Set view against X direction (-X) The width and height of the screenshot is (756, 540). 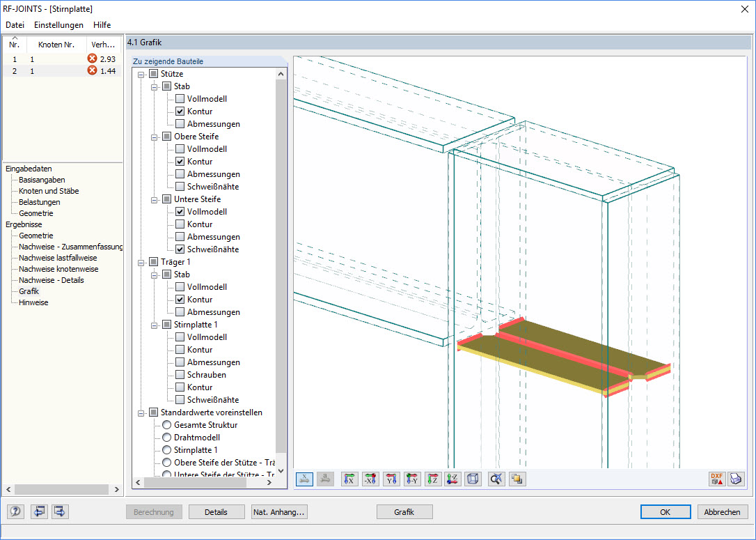click(370, 479)
